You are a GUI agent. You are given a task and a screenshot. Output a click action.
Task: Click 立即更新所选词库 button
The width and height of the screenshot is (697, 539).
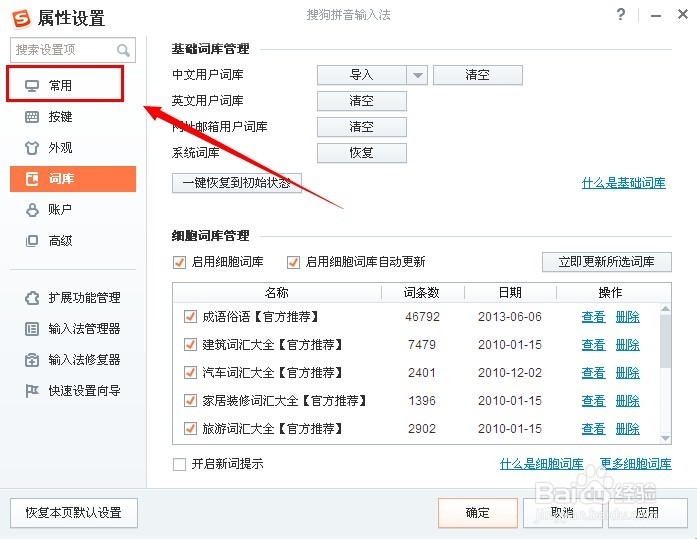(x=606, y=262)
